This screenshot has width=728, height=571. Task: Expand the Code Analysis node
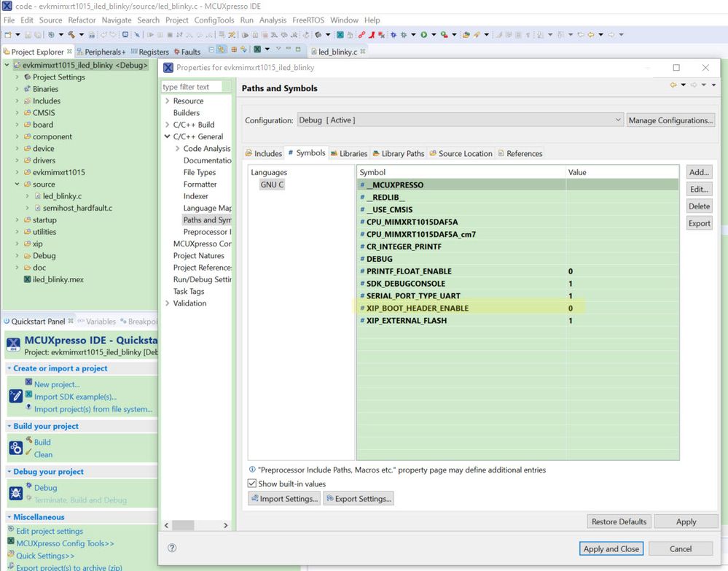click(x=177, y=149)
